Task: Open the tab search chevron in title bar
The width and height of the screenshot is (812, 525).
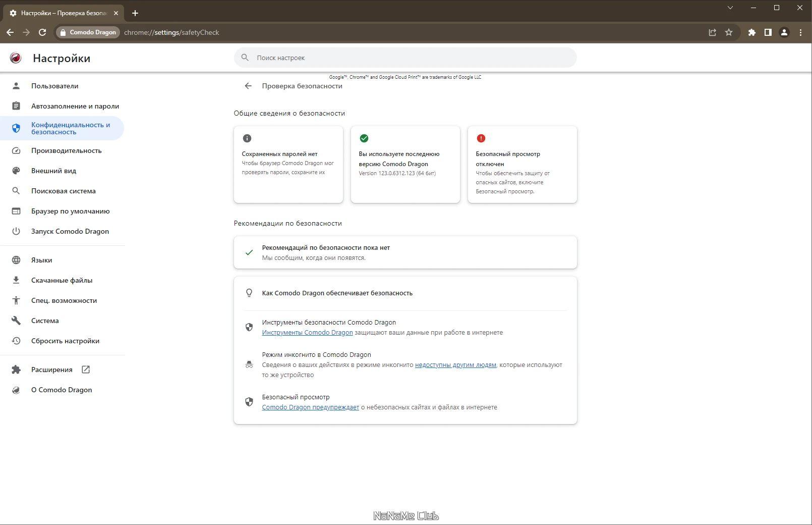Action: pos(730,8)
